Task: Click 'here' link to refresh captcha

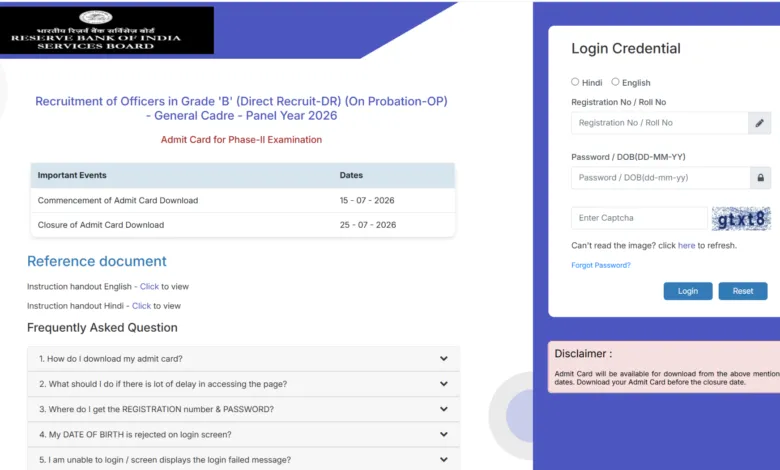Action: (x=686, y=245)
